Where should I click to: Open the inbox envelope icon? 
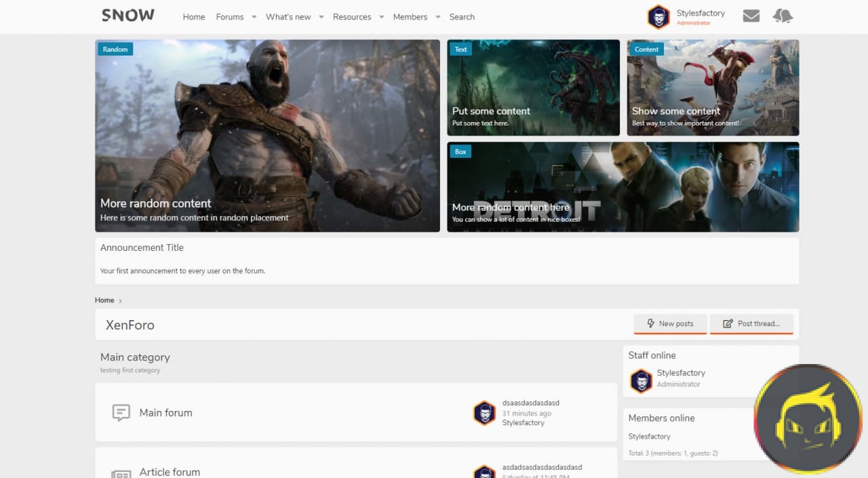pyautogui.click(x=751, y=16)
